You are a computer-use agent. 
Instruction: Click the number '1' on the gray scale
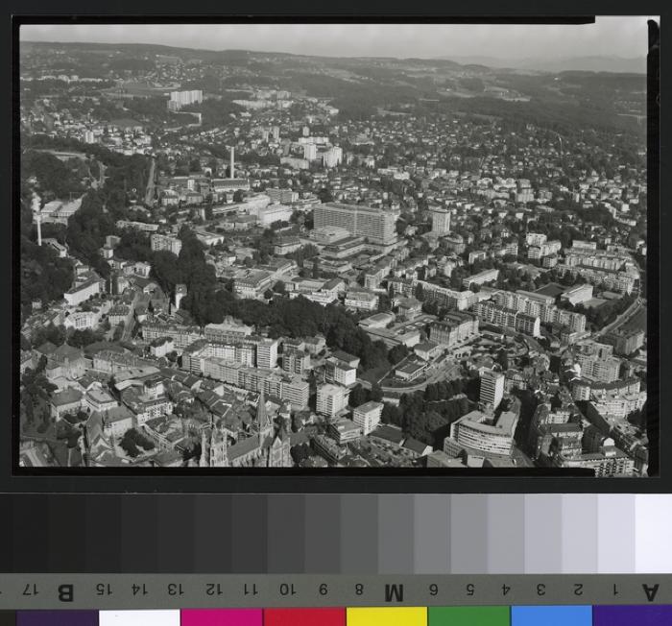615,590
